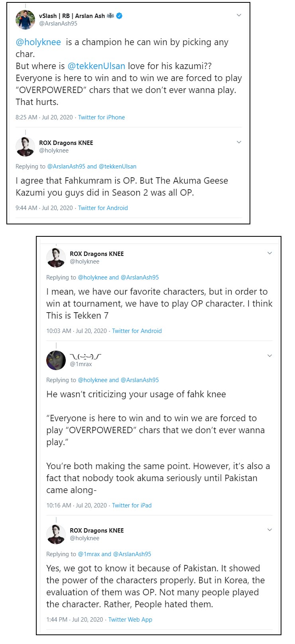Click the blue verified badge next to Arslan Ash
The width and height of the screenshot is (295, 644).
click(x=118, y=16)
